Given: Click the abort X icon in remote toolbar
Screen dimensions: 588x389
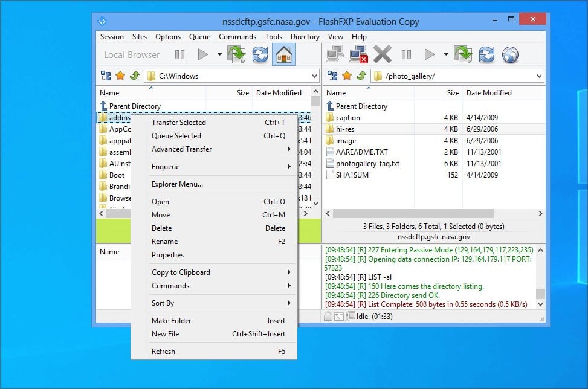Looking at the screenshot, I should pyautogui.click(x=383, y=55).
